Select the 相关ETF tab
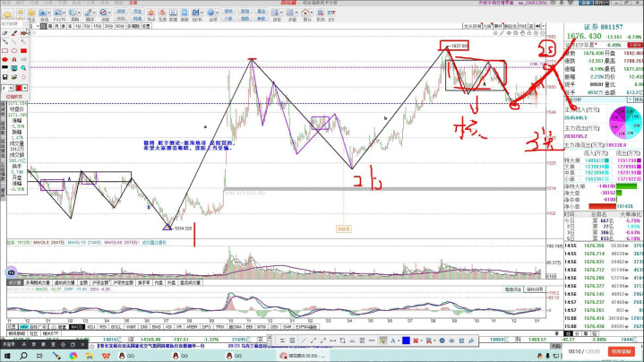The height and width of the screenshot is (362, 644). [x=50, y=333]
